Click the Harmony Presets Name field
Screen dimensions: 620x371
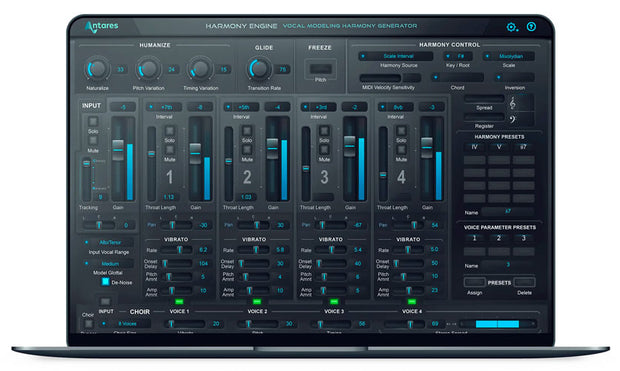(508, 212)
